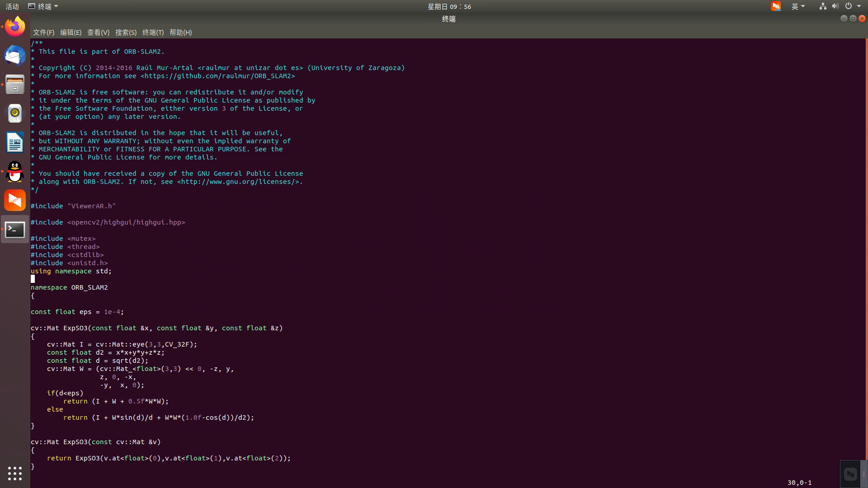Click the 终端 window title
Viewport: 868px width, 488px height.
coord(448,19)
